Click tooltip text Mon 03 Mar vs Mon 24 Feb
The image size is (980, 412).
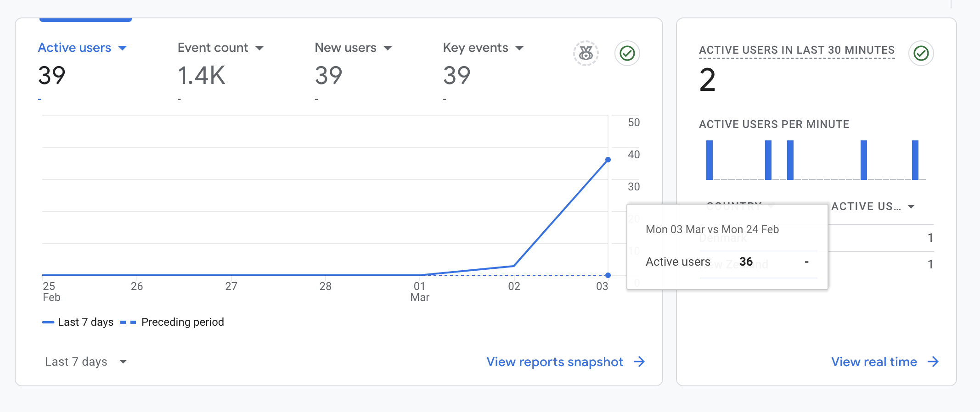tap(712, 229)
